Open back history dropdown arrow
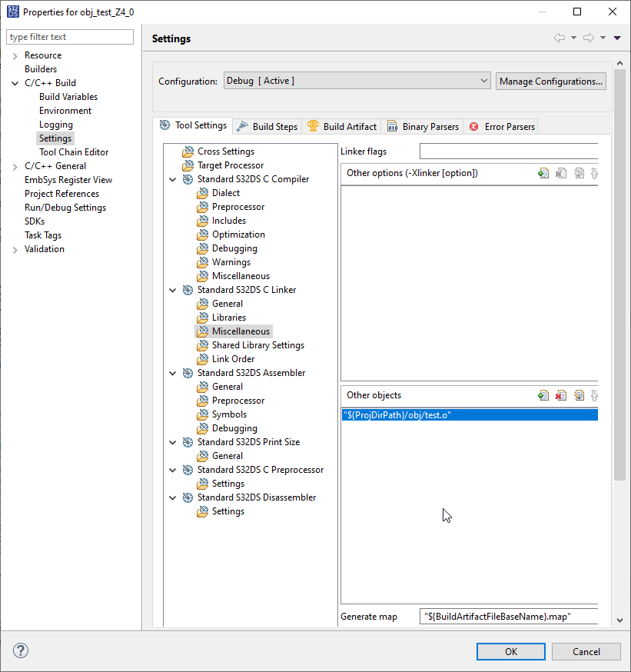Screen dimensions: 631x672 [573, 38]
